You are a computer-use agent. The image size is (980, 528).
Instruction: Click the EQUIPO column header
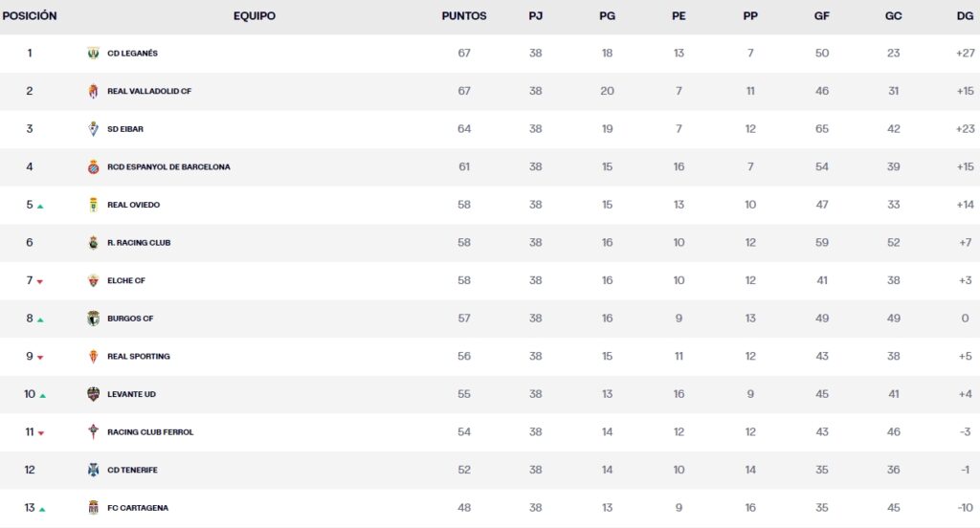(255, 16)
